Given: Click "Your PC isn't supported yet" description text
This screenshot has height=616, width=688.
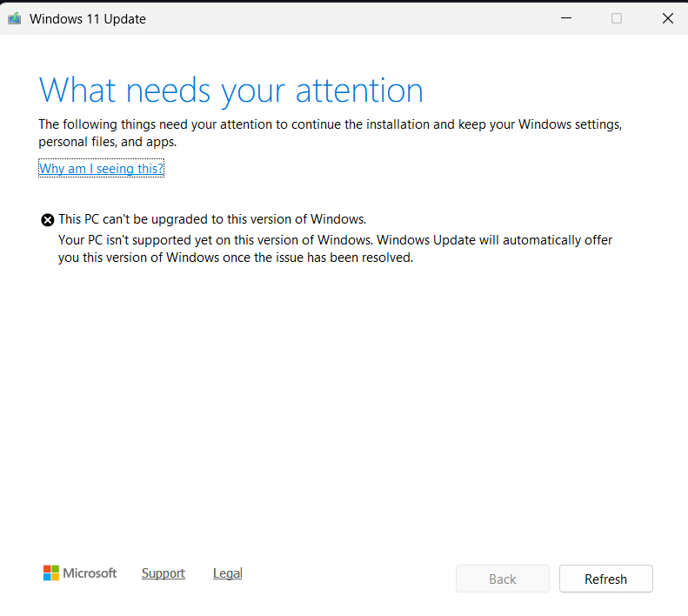Looking at the screenshot, I should (335, 249).
